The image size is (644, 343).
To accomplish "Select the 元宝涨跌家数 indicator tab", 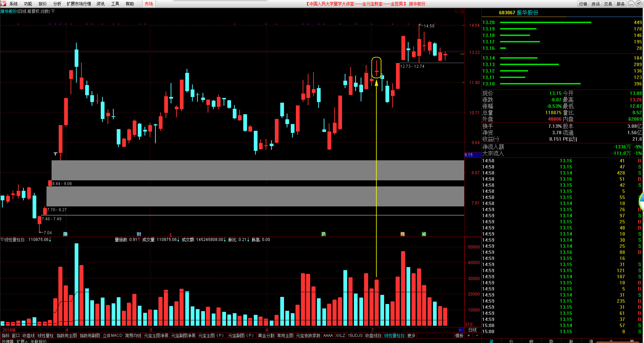I will click(308, 336).
